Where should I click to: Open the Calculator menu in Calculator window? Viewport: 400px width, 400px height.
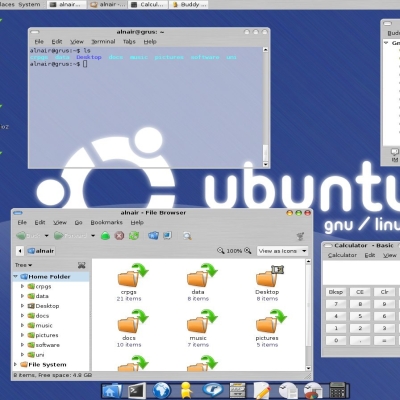[x=342, y=255]
